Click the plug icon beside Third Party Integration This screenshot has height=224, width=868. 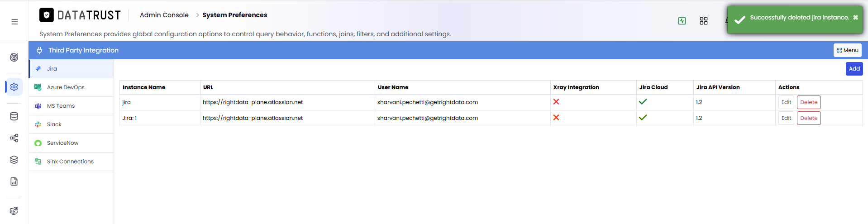(x=39, y=50)
